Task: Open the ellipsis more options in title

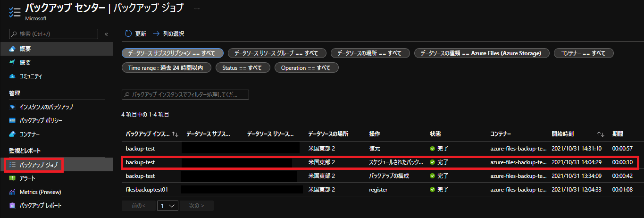Action: point(197,8)
